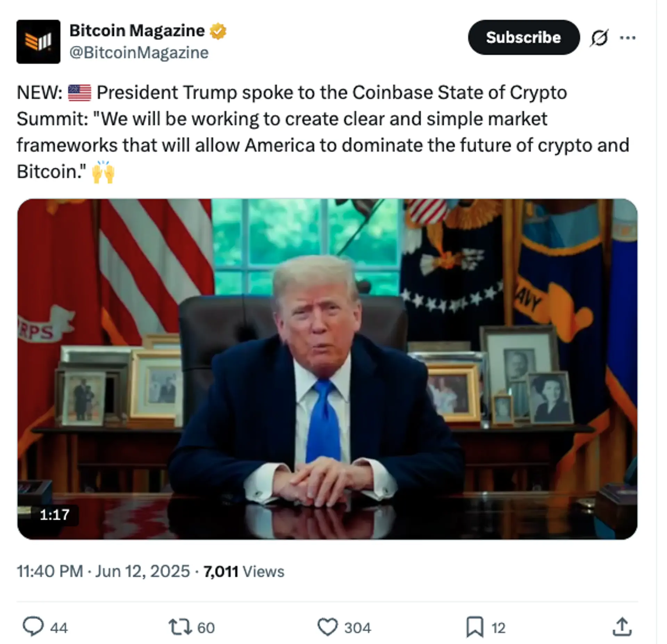Viewport: 667px width, 644px height.
Task: Click the Bitcoin Magazine display name
Action: pos(137,31)
